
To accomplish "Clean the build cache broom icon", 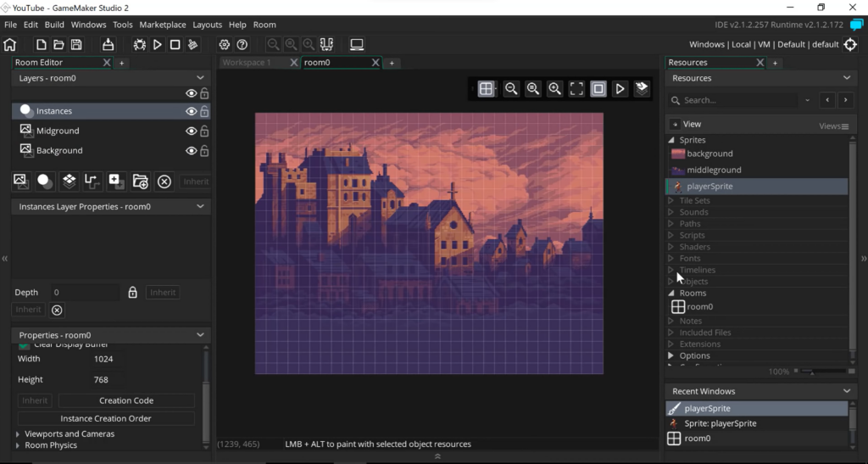I will tap(192, 44).
